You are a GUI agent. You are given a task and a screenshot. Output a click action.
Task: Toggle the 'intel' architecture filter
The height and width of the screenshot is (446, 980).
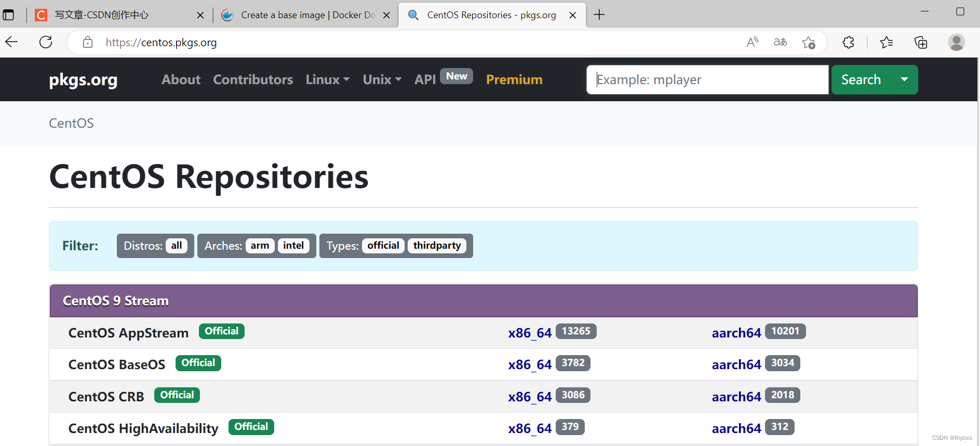(x=293, y=246)
